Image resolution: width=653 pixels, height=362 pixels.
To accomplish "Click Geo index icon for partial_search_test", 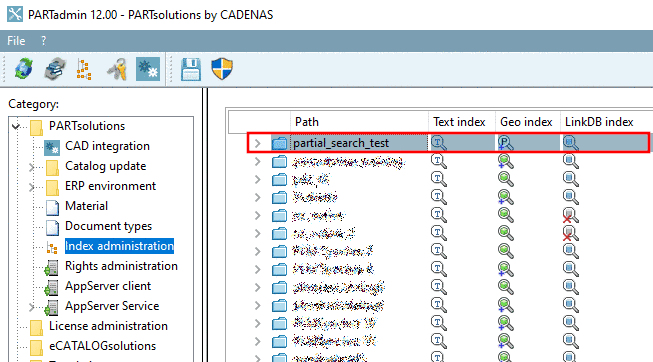I will 505,143.
